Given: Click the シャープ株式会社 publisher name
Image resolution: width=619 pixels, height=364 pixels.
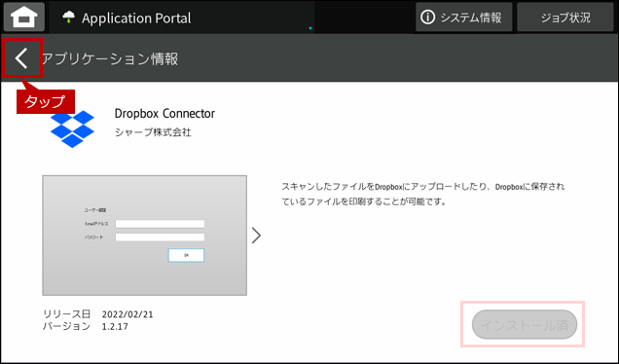Looking at the screenshot, I should (x=153, y=132).
